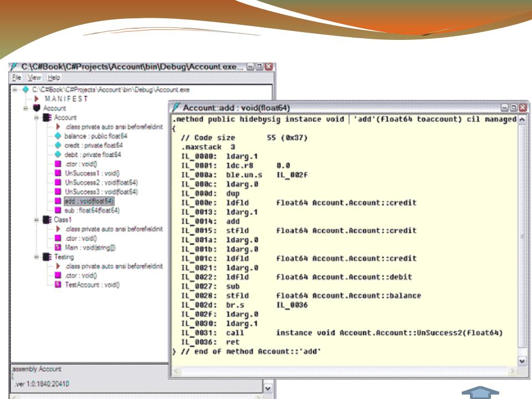Click '.ver 1:0:1840:20410' text in info pane
This screenshot has height=399, width=532.
click(x=42, y=383)
